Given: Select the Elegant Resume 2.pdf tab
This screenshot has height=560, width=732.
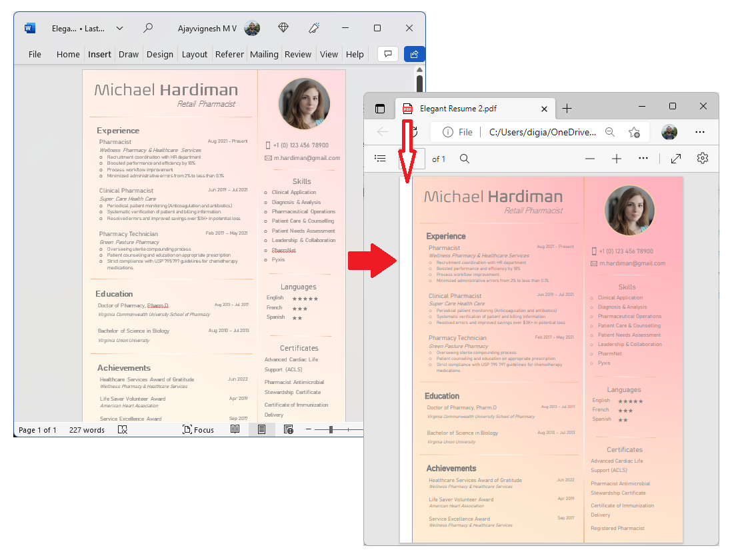Looking at the screenshot, I should [x=467, y=109].
